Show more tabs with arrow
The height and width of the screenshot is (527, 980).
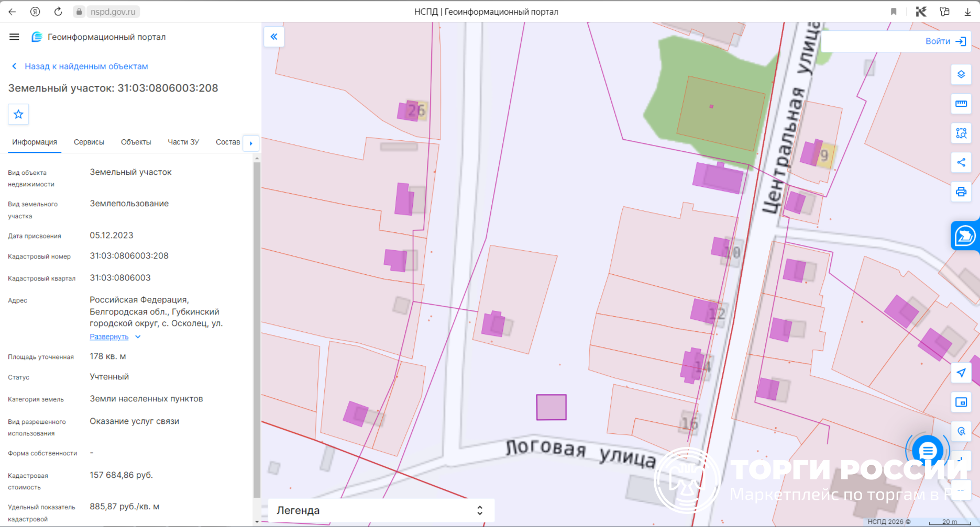point(251,143)
